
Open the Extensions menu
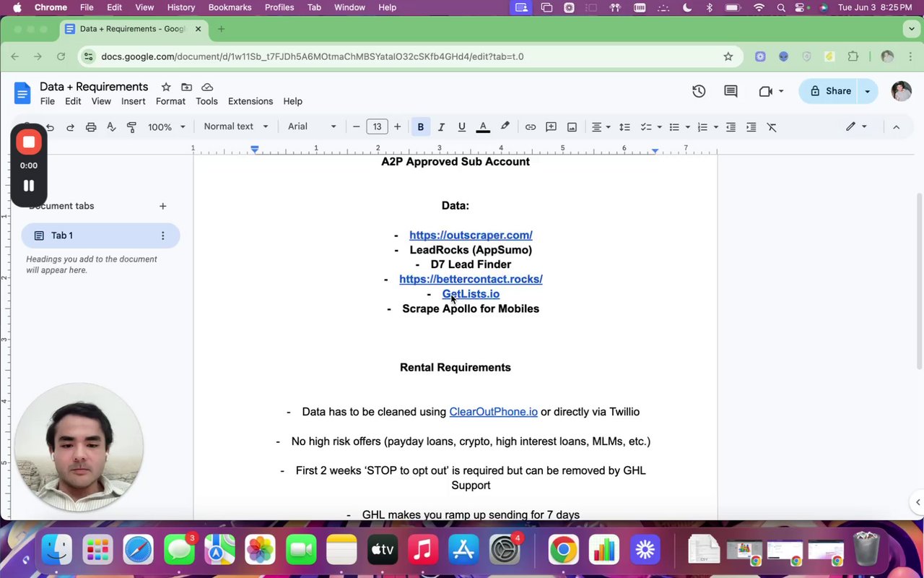click(250, 101)
